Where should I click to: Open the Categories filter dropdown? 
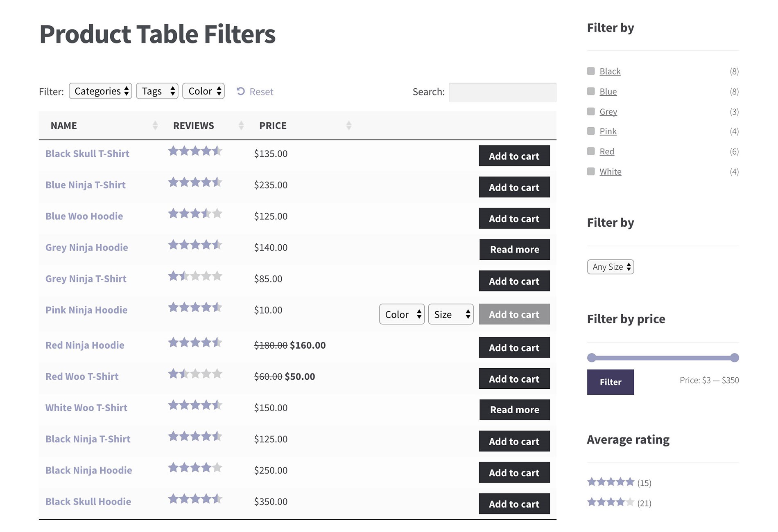(100, 91)
